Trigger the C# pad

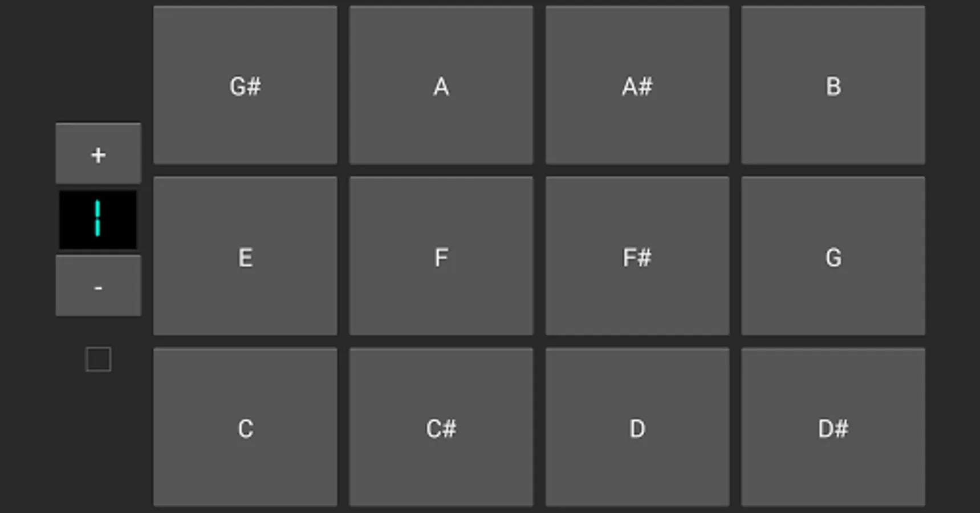coord(441,428)
